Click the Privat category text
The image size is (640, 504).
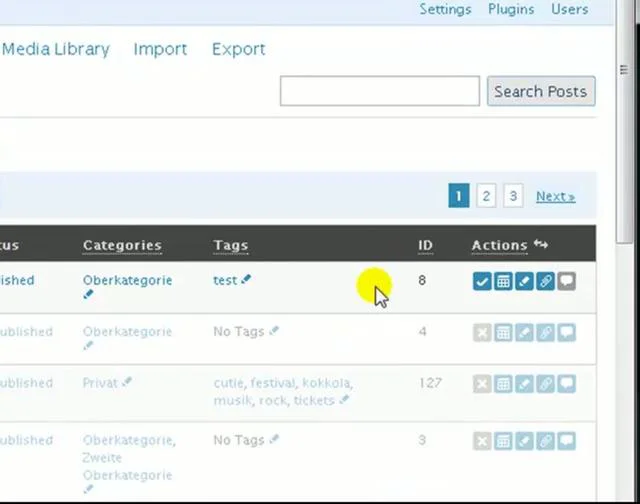click(100, 383)
